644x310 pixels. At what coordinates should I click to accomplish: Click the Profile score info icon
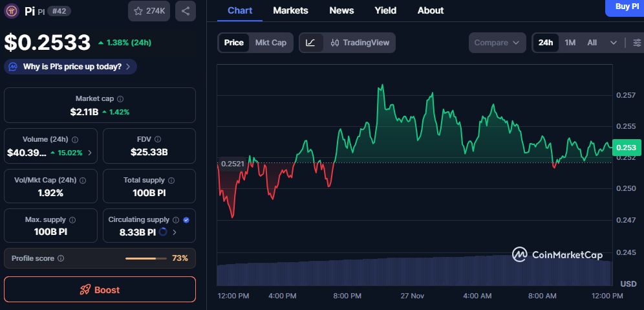click(x=61, y=258)
